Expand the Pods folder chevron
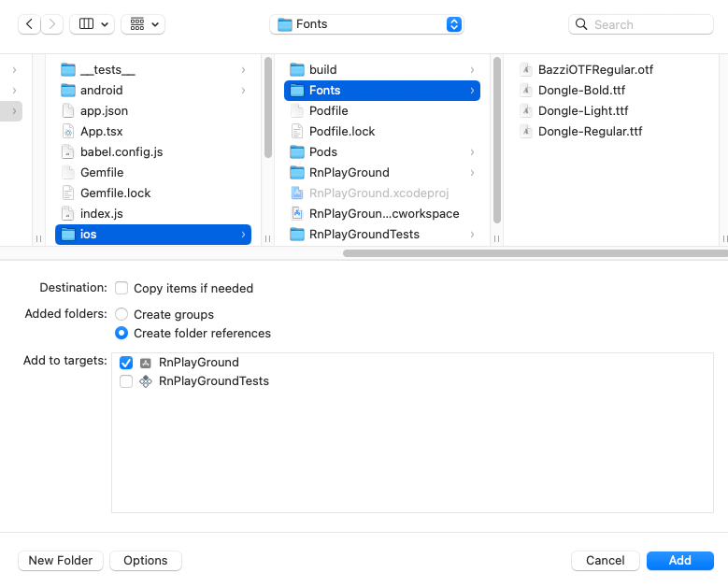Image resolution: width=728 pixels, height=587 pixels. pos(472,151)
